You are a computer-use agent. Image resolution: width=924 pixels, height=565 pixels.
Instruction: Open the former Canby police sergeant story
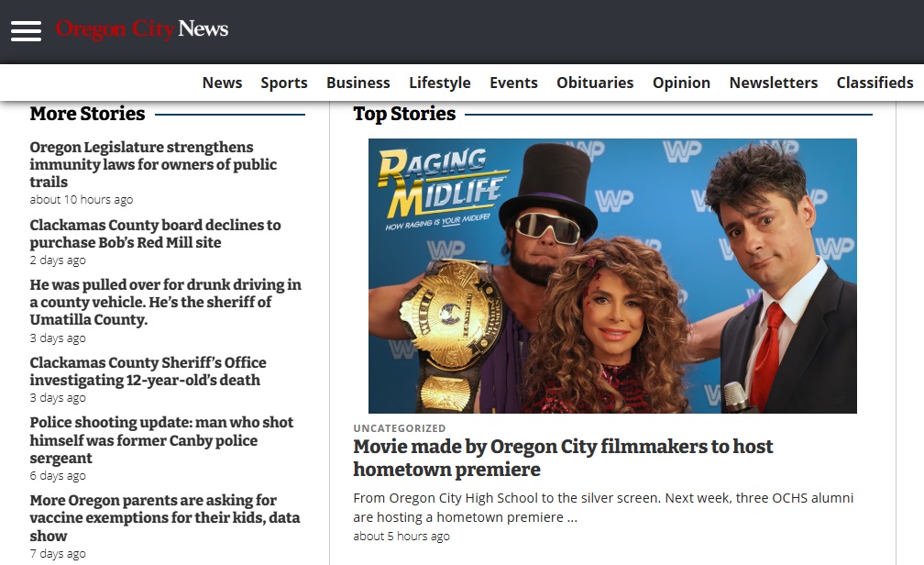click(161, 440)
